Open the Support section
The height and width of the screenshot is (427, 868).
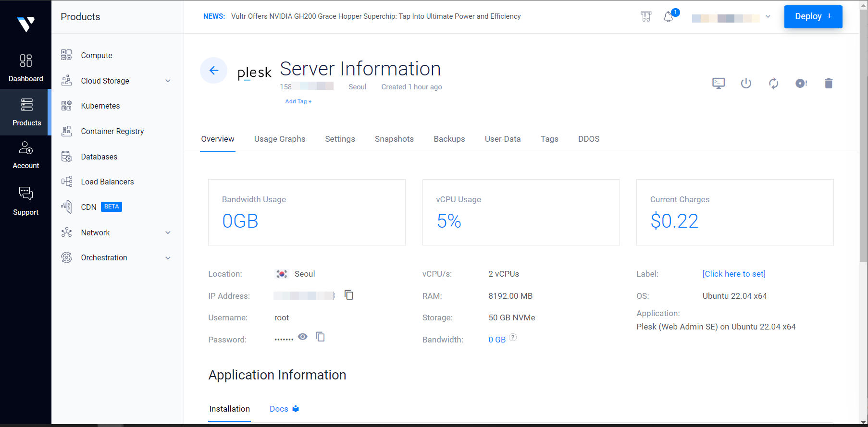click(25, 201)
